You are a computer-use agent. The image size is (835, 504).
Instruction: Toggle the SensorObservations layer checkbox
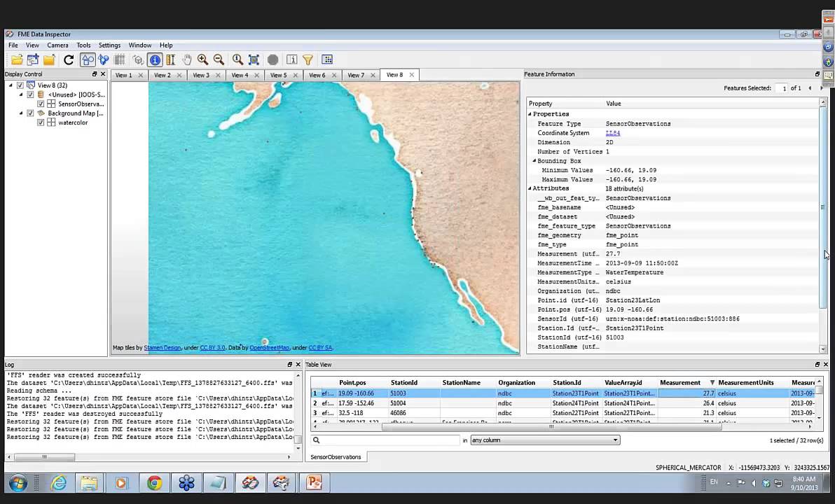tap(41, 104)
